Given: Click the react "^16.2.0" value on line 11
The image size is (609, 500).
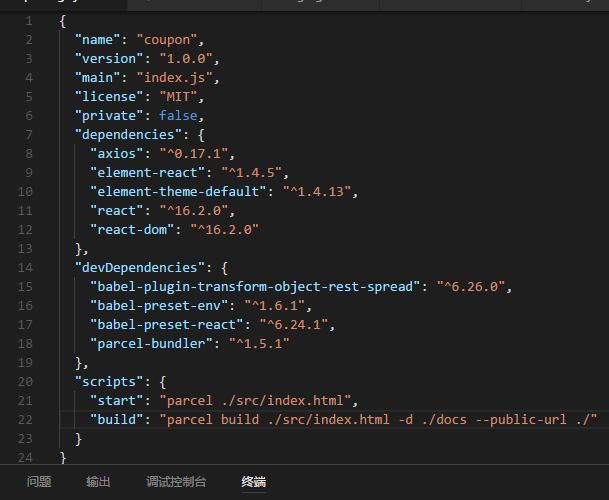Looking at the screenshot, I should tap(194, 211).
